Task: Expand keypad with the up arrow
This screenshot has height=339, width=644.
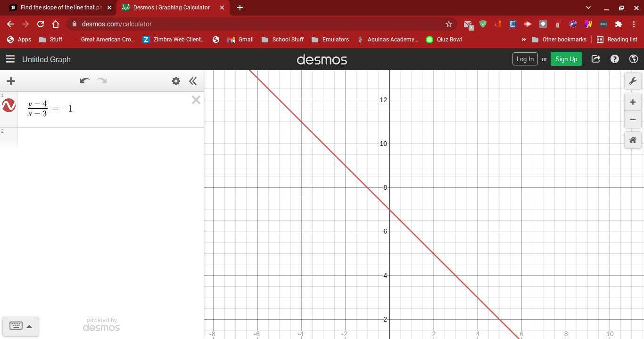Action: point(29,326)
